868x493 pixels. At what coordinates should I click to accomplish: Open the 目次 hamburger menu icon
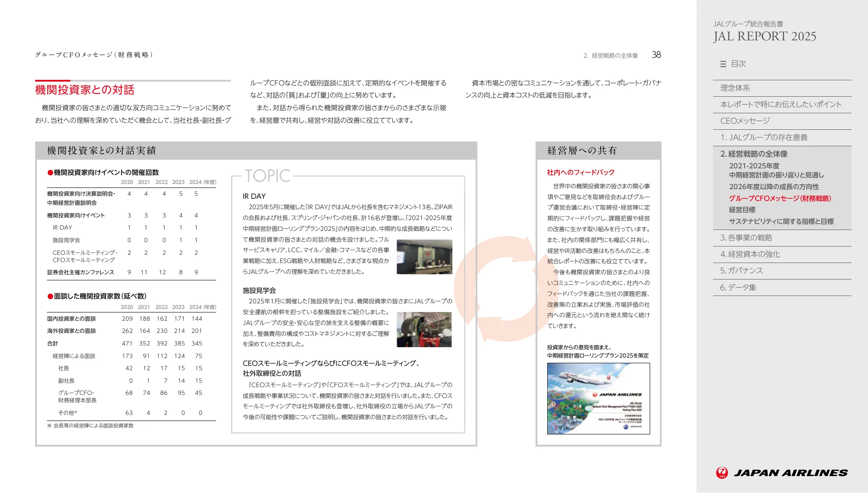tap(723, 64)
